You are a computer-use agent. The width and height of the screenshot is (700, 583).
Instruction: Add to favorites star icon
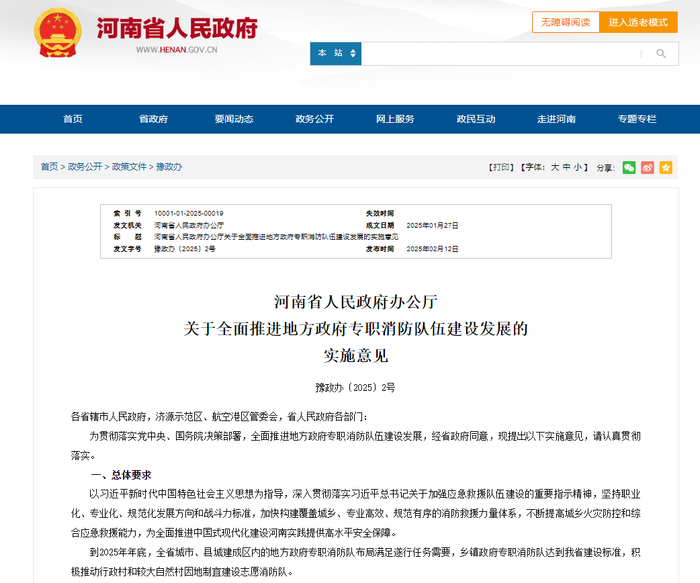(x=666, y=167)
